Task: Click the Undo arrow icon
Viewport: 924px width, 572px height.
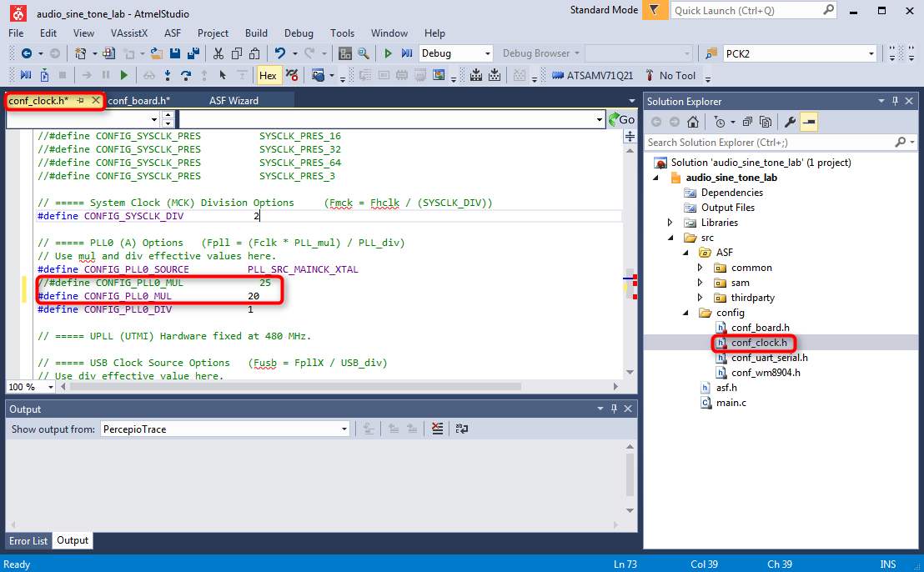Action: 280,53
